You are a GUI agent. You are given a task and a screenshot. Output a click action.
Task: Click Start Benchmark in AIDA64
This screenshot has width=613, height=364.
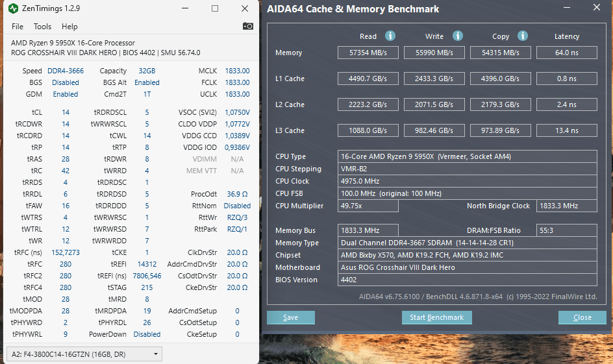coord(436,317)
